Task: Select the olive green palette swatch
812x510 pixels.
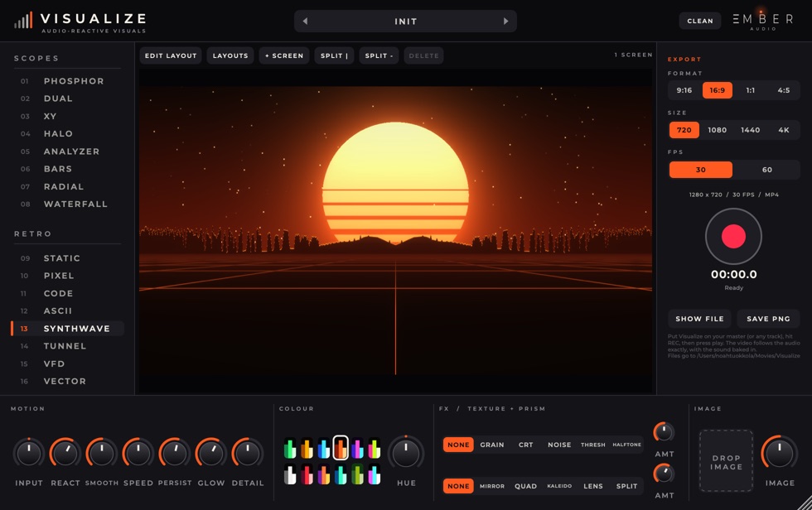Action: [357, 474]
